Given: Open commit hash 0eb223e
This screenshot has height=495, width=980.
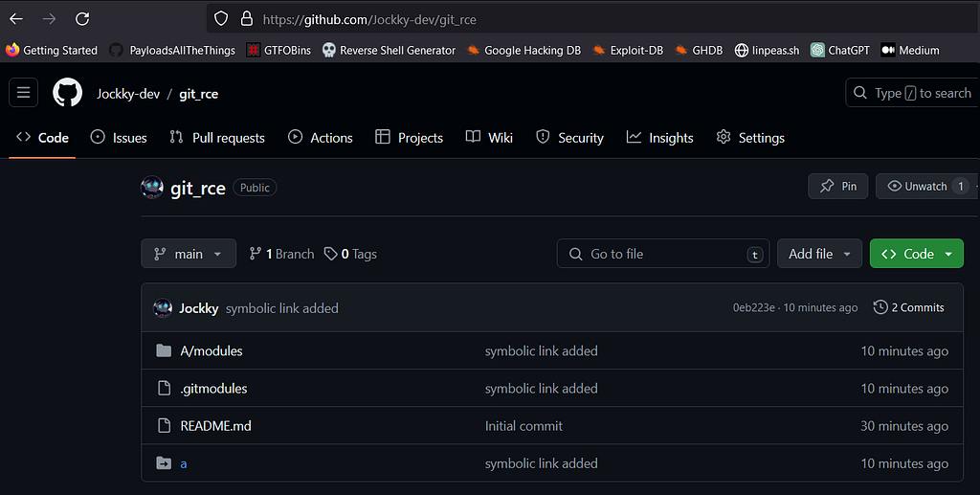Looking at the screenshot, I should 754,307.
